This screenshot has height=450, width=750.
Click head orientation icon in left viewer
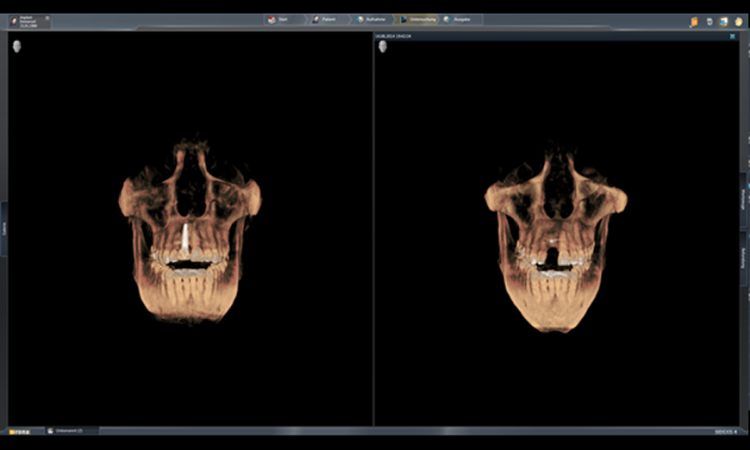(17, 46)
